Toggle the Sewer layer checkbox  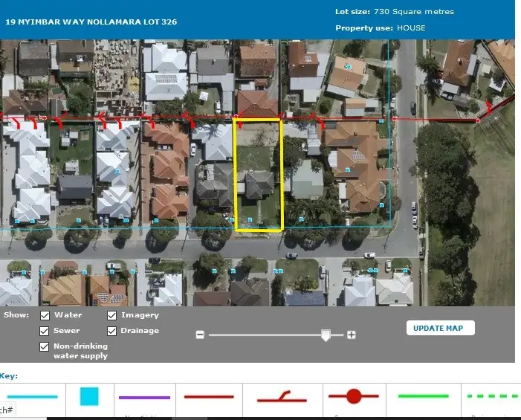(45, 331)
